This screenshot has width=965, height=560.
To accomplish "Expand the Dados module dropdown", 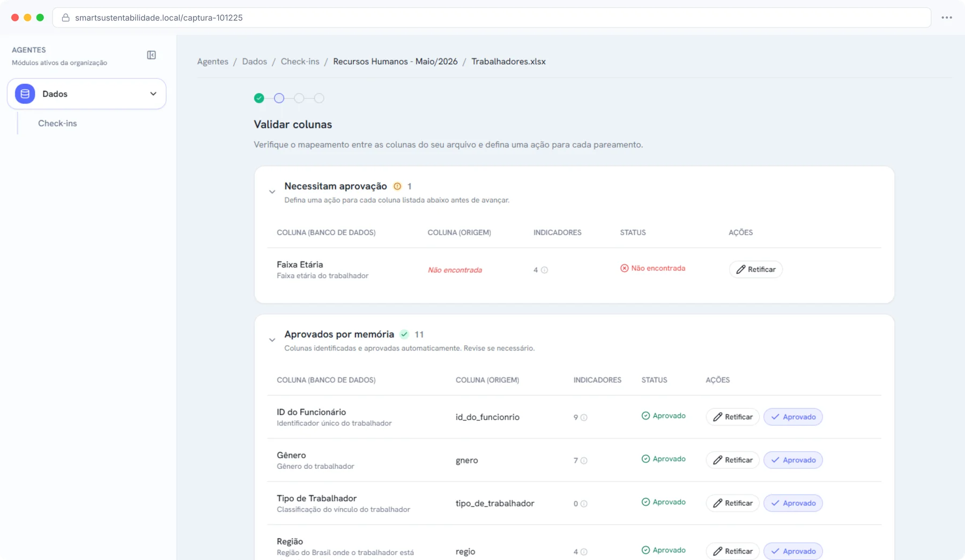I will pos(153,94).
